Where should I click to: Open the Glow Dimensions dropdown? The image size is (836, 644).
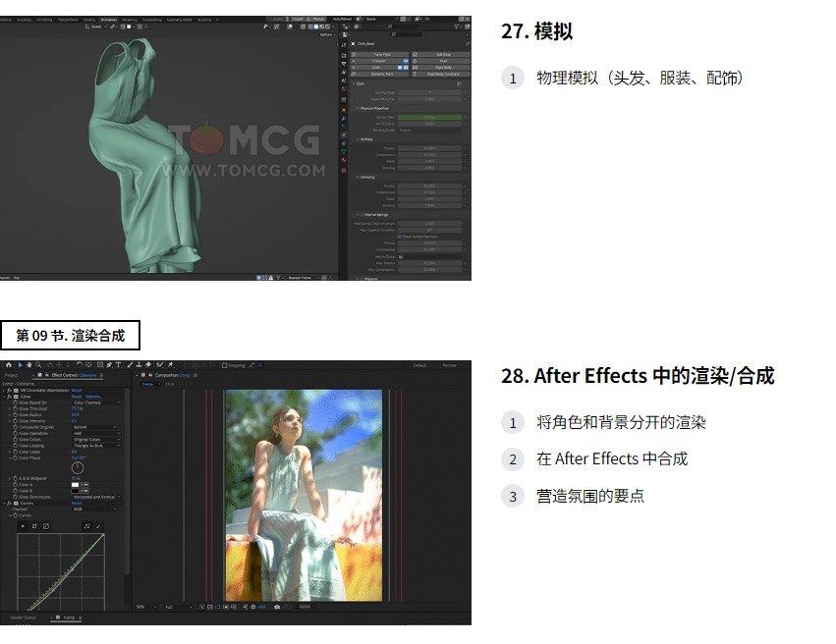(x=96, y=497)
